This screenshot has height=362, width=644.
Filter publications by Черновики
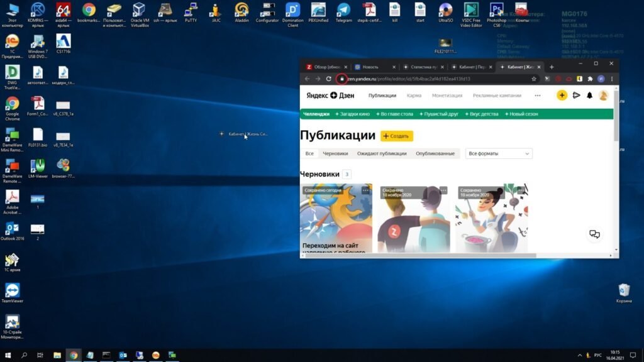(x=335, y=153)
